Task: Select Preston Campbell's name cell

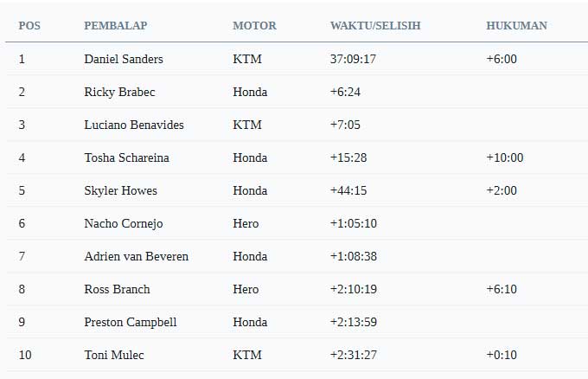Action: point(130,322)
